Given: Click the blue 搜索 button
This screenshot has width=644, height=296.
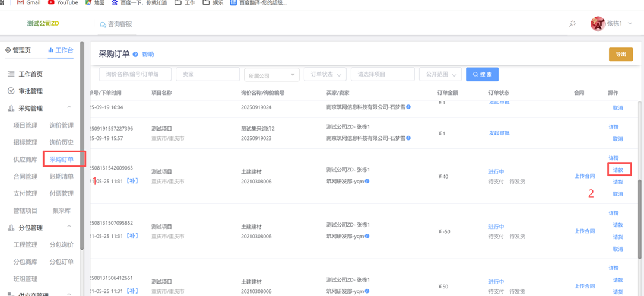Looking at the screenshot, I should (x=482, y=75).
